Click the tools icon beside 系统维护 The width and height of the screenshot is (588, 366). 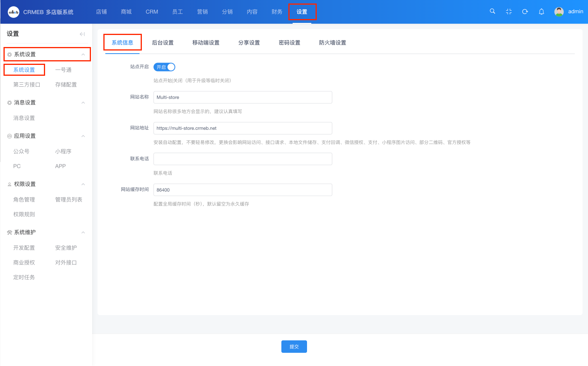tap(10, 233)
